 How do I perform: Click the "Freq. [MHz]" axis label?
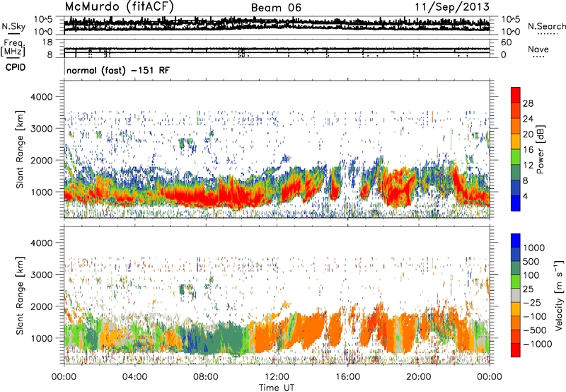pos(13,48)
